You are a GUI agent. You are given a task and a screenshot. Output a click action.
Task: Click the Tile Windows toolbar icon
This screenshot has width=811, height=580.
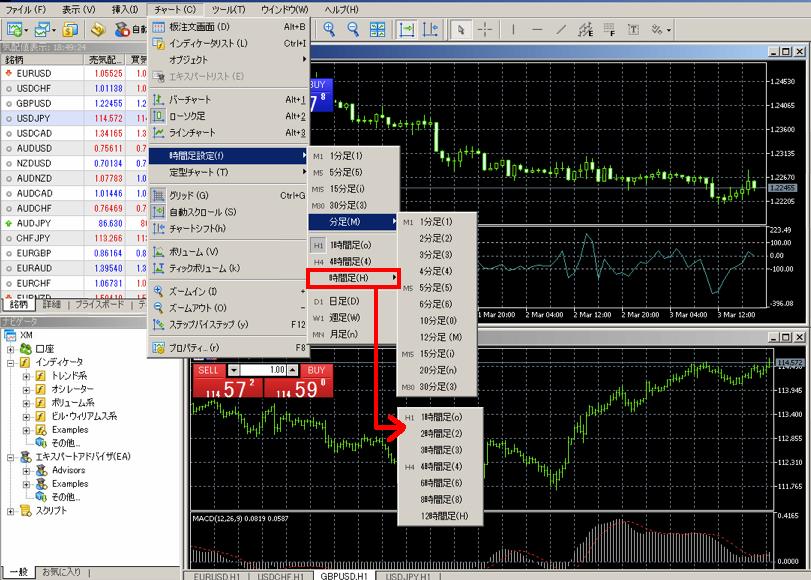coord(378,29)
